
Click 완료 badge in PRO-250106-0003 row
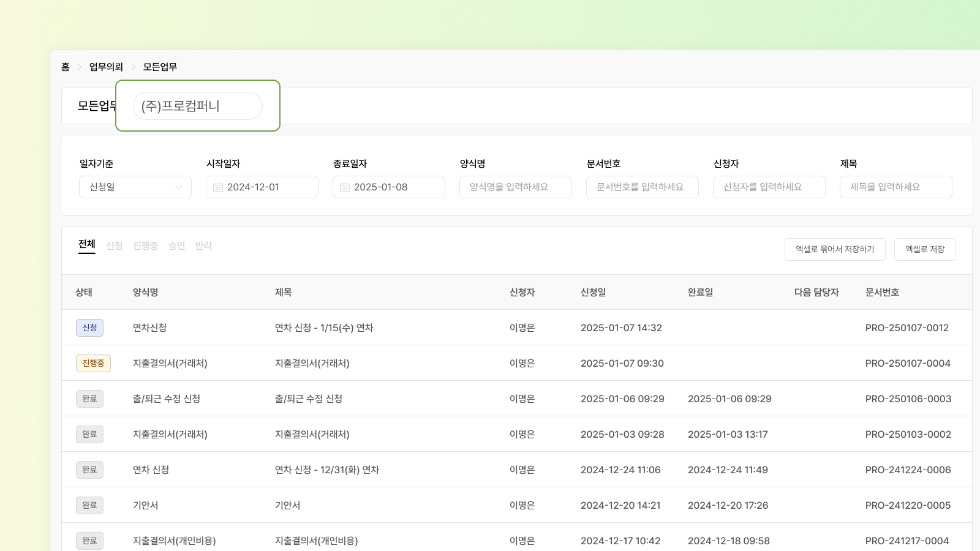89,399
